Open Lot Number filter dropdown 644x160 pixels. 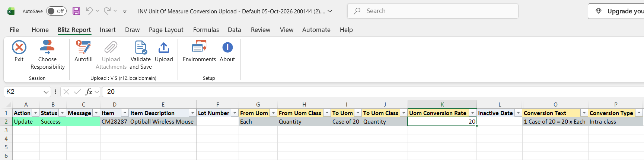(235, 113)
